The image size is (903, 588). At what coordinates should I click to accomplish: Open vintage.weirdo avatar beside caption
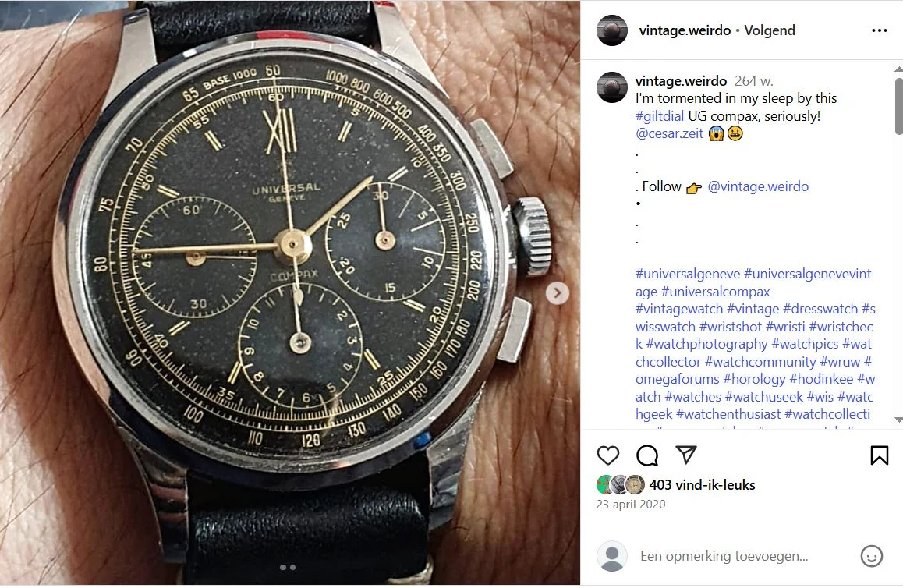pyautogui.click(x=611, y=87)
